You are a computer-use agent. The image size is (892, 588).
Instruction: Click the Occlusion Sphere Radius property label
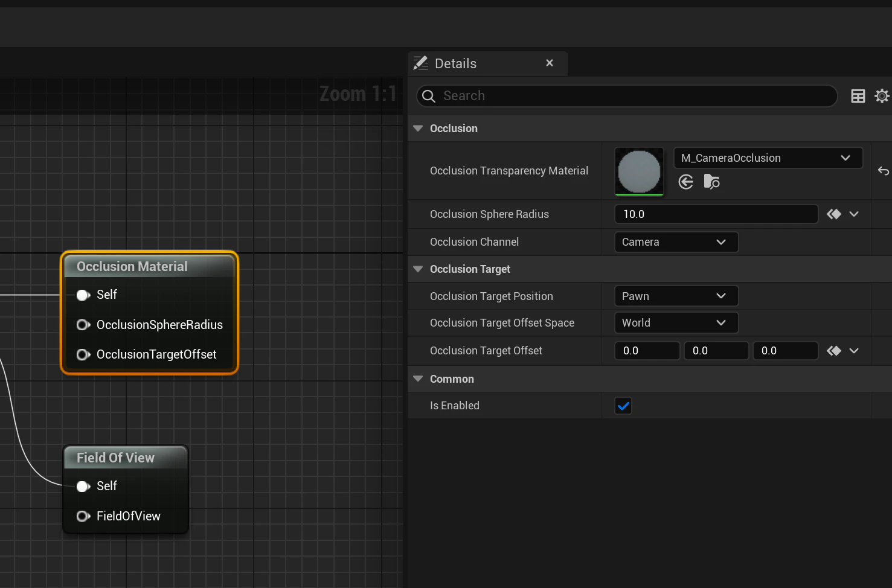pos(489,214)
